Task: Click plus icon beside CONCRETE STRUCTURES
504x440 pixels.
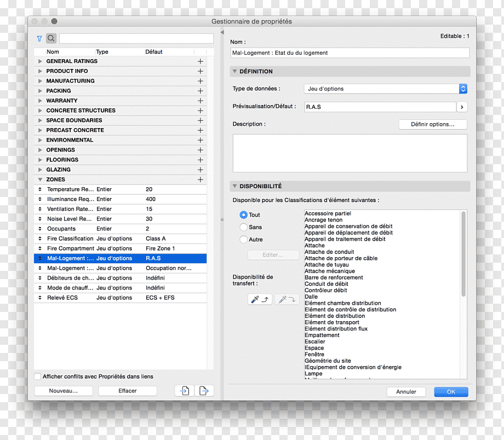Action: click(x=201, y=111)
